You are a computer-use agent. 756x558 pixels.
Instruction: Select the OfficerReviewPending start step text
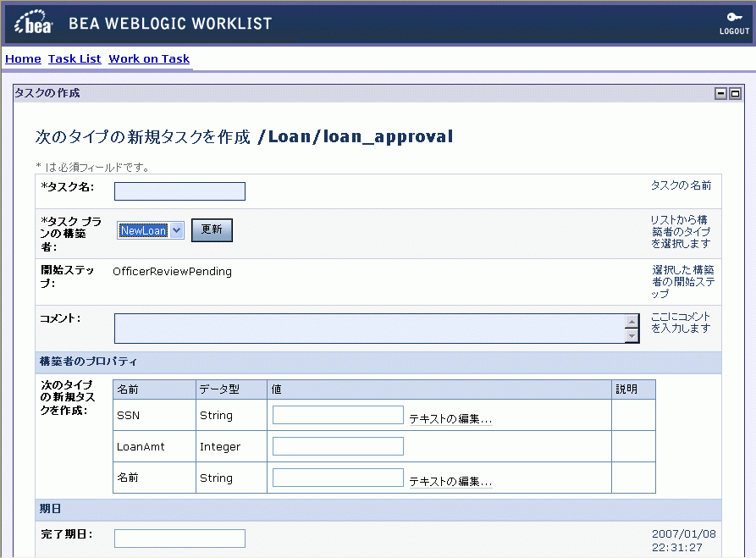tap(172, 272)
